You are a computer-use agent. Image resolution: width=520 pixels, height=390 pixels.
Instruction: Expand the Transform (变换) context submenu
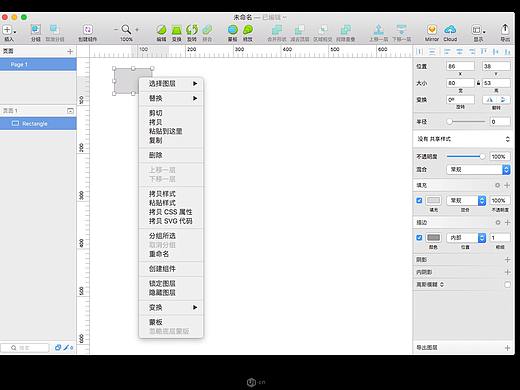click(171, 307)
